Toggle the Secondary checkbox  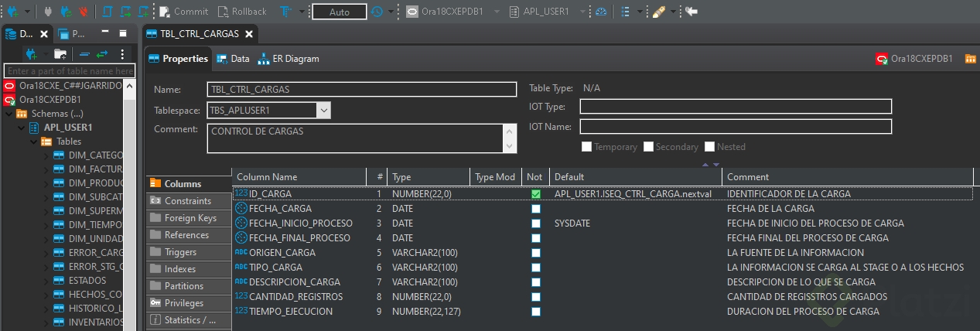tap(648, 147)
